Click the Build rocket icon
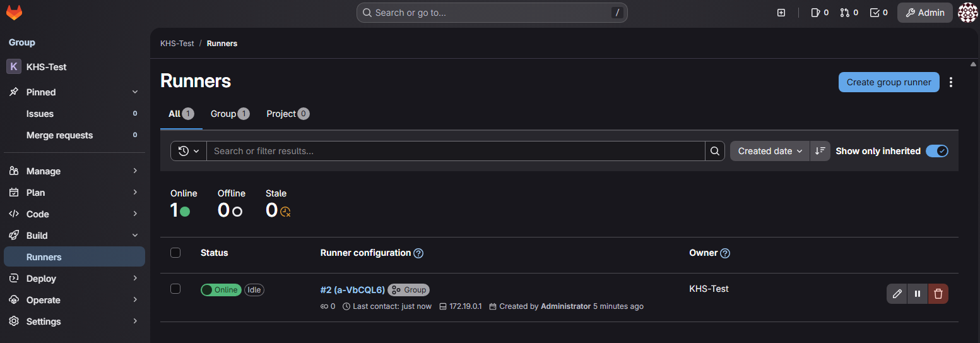The image size is (980, 343). (14, 236)
